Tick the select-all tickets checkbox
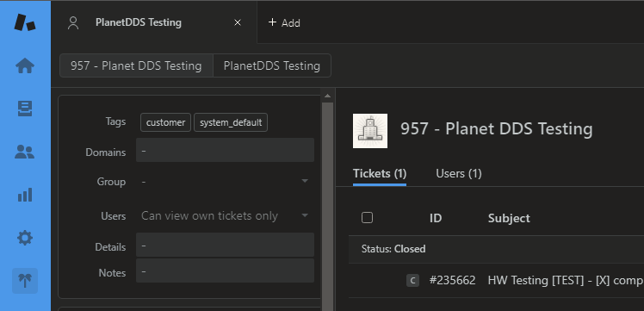This screenshot has width=644, height=311. point(367,218)
